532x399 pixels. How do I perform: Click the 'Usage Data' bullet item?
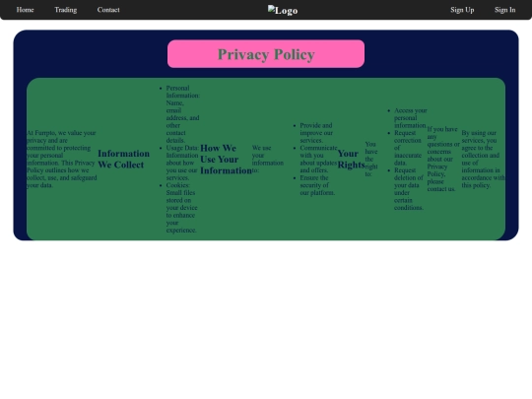tap(182, 163)
